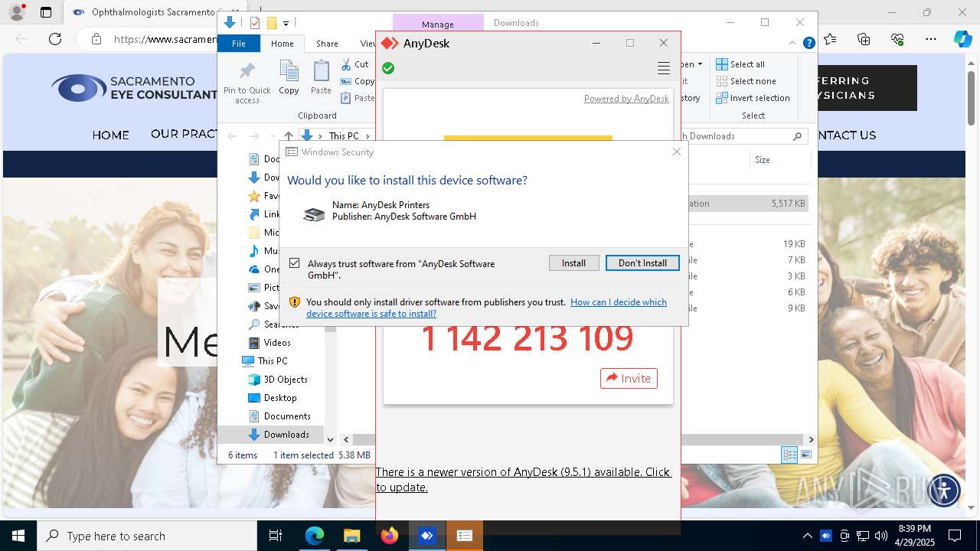This screenshot has height=551, width=980.
Task: Show hidden system tray icons
Action: pos(807,536)
